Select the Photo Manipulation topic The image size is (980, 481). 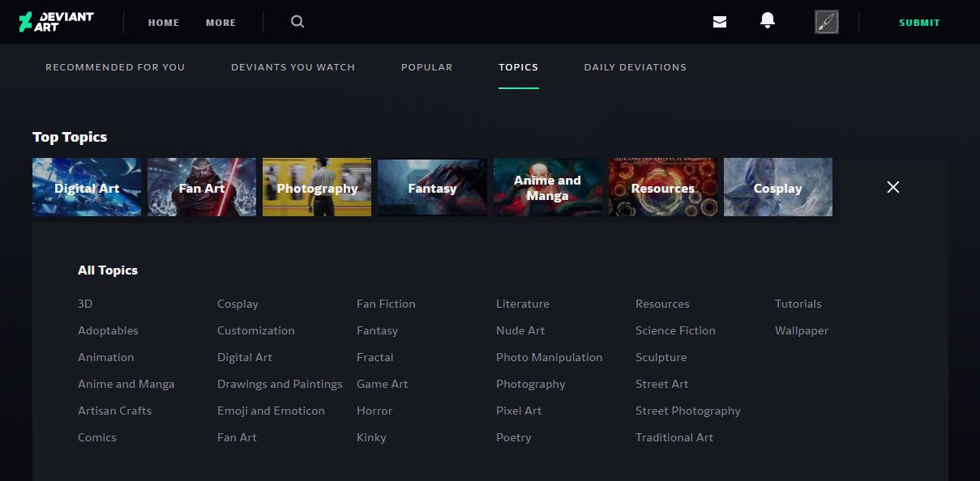click(x=550, y=357)
